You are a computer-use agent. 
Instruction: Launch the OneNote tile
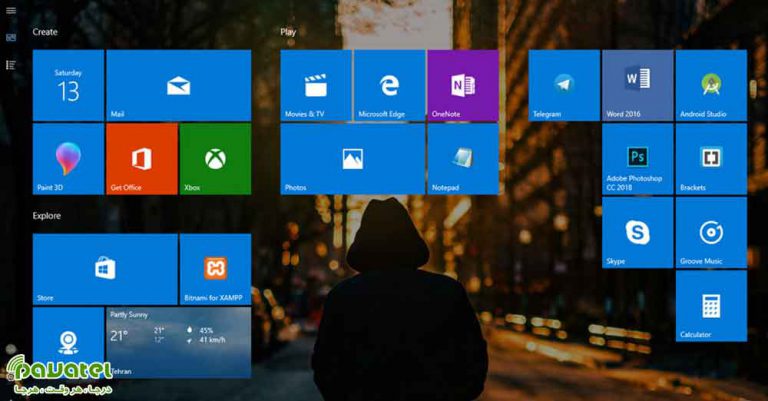463,85
